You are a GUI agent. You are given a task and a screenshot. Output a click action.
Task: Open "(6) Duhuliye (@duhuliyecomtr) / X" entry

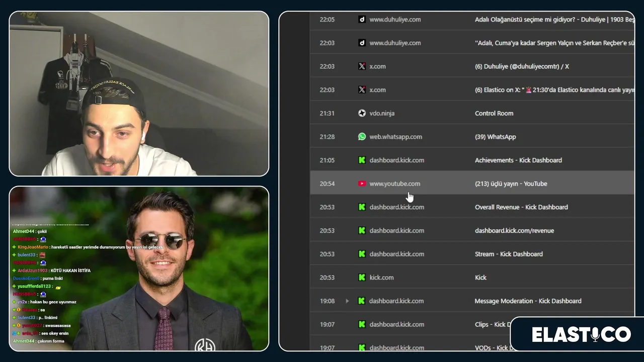coord(522,66)
